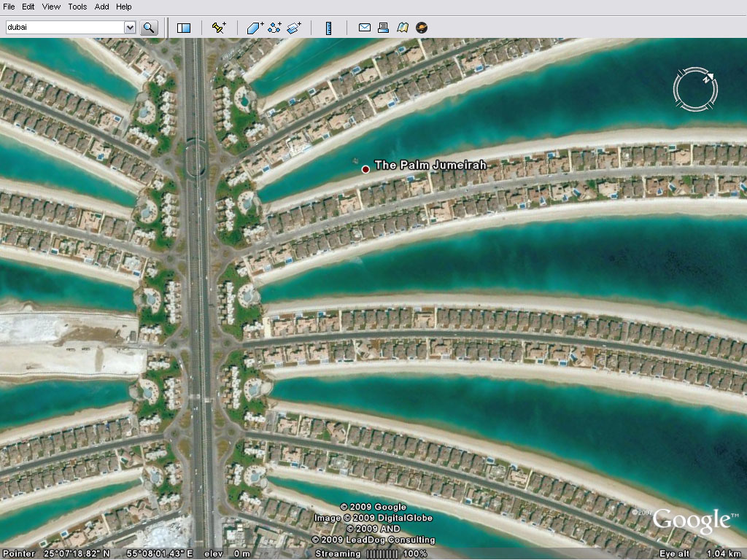Open the View menu
The width and height of the screenshot is (747, 560).
click(x=51, y=7)
